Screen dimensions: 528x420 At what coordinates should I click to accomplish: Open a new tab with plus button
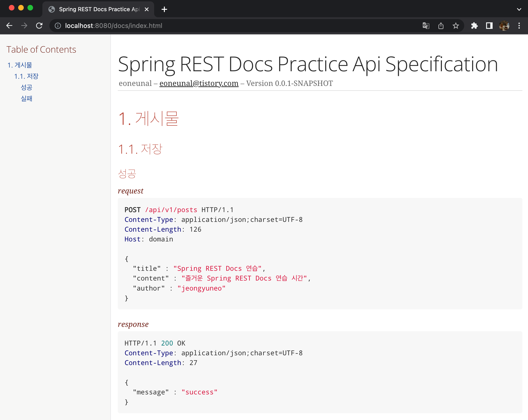click(x=164, y=9)
